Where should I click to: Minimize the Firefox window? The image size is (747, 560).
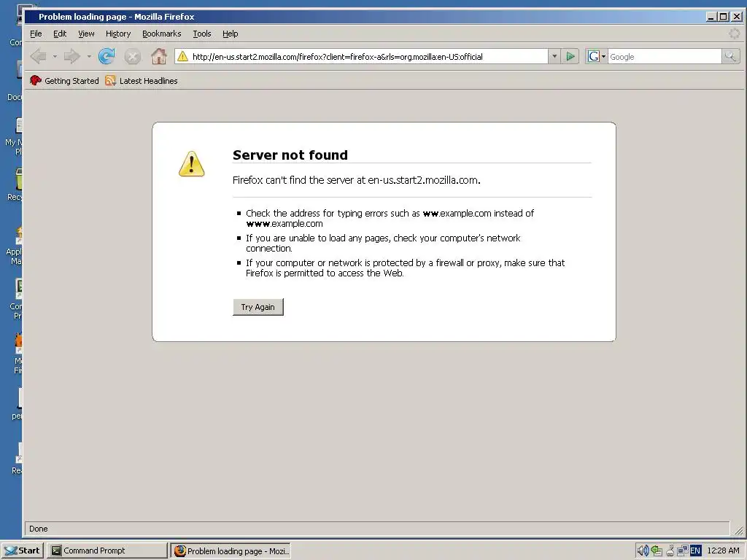coord(711,17)
